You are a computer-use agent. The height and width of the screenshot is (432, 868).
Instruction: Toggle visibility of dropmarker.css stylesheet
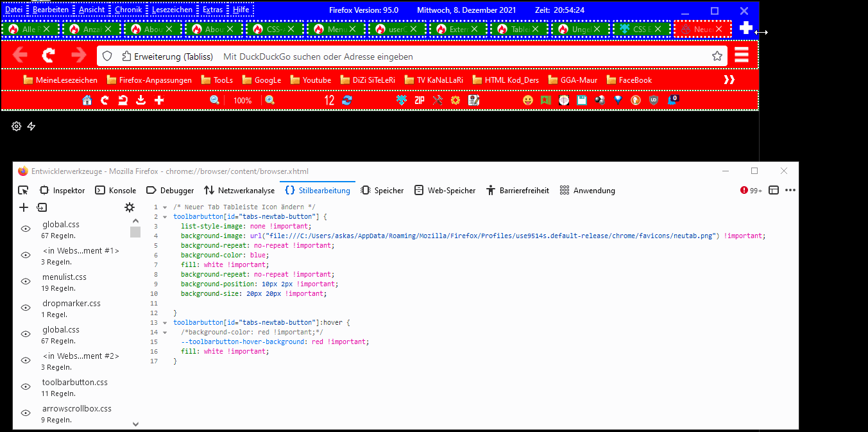tap(26, 307)
